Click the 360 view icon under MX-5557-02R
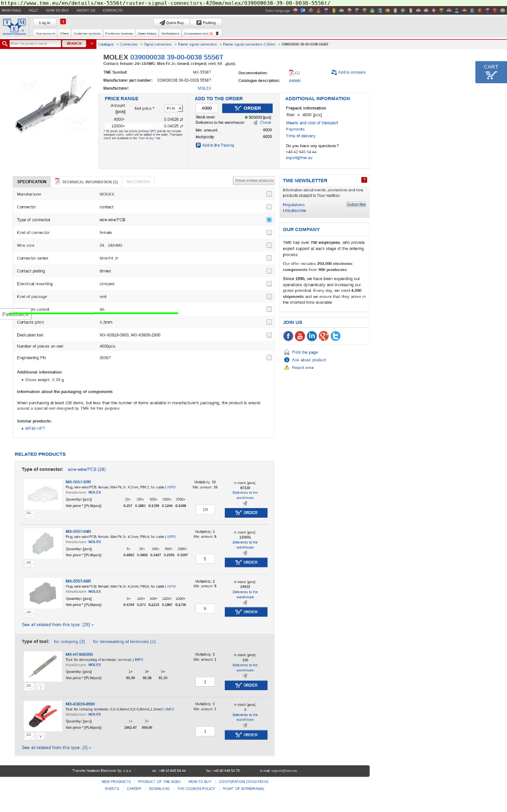Image resolution: width=507 pixels, height=812 pixels. click(x=29, y=514)
